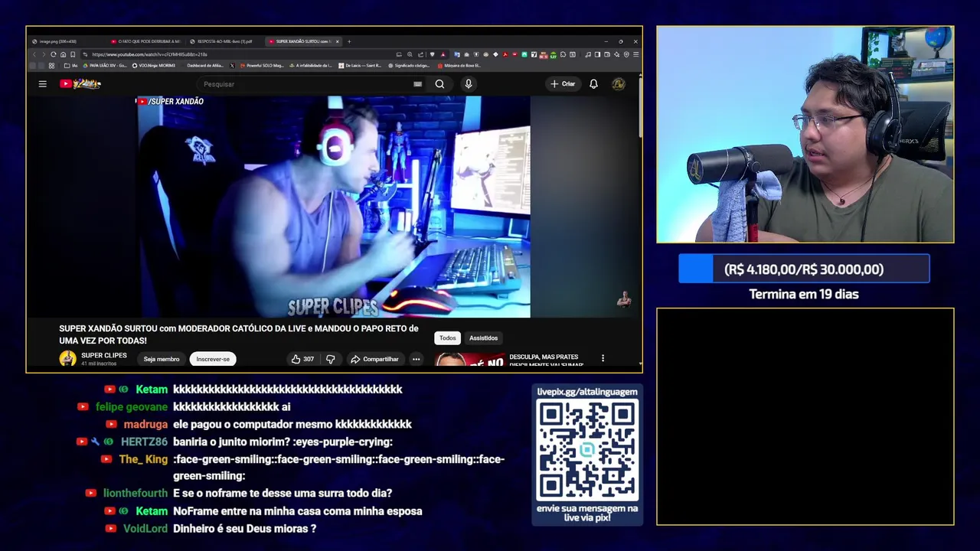This screenshot has height=551, width=980.
Task: Open De Laicis — Saint R... bookmark
Action: pos(360,66)
